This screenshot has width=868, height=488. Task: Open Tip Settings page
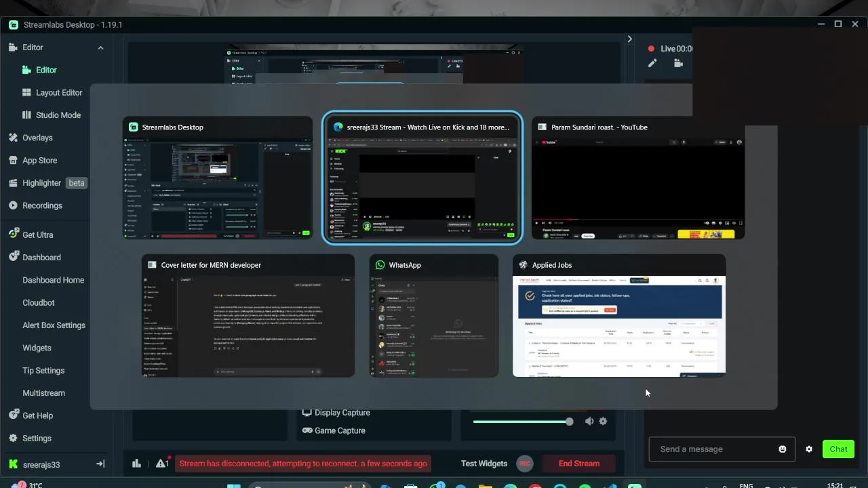coord(43,371)
